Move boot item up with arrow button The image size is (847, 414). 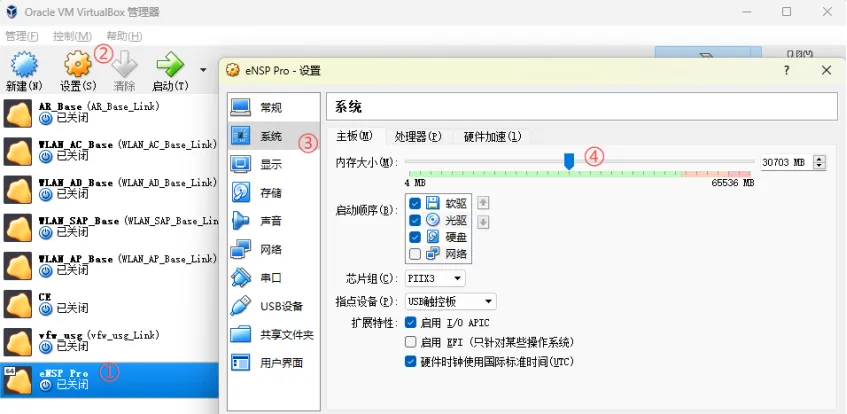pyautogui.click(x=483, y=203)
